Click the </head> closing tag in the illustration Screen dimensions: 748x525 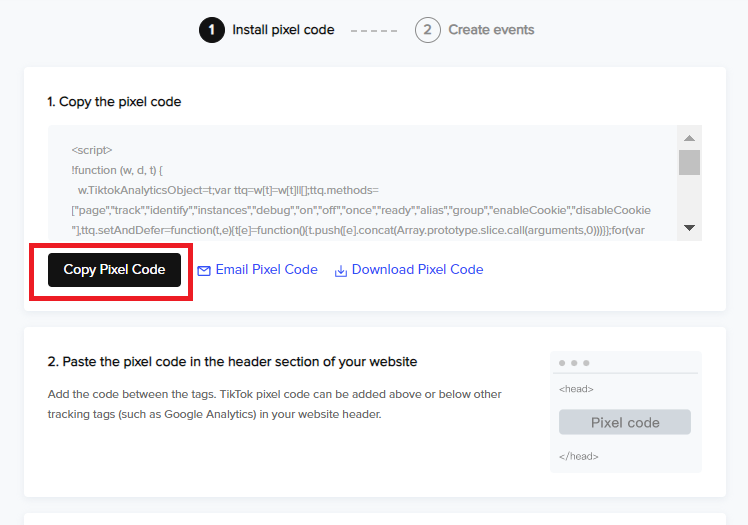pos(579,456)
